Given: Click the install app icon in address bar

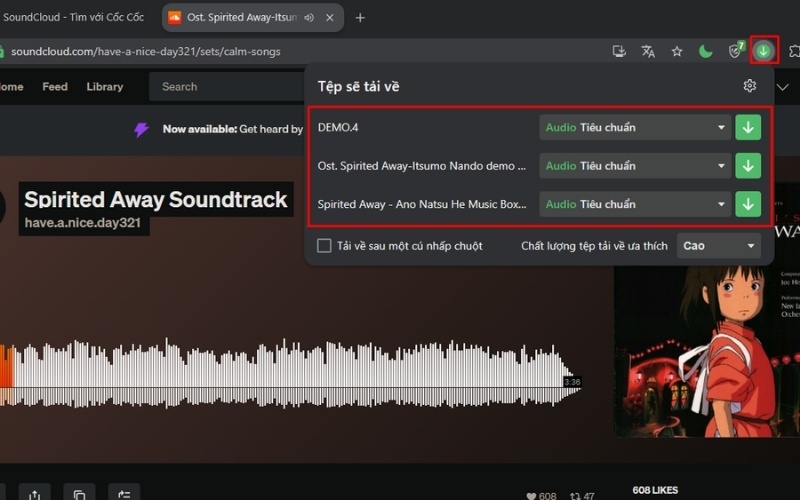Looking at the screenshot, I should [x=619, y=51].
